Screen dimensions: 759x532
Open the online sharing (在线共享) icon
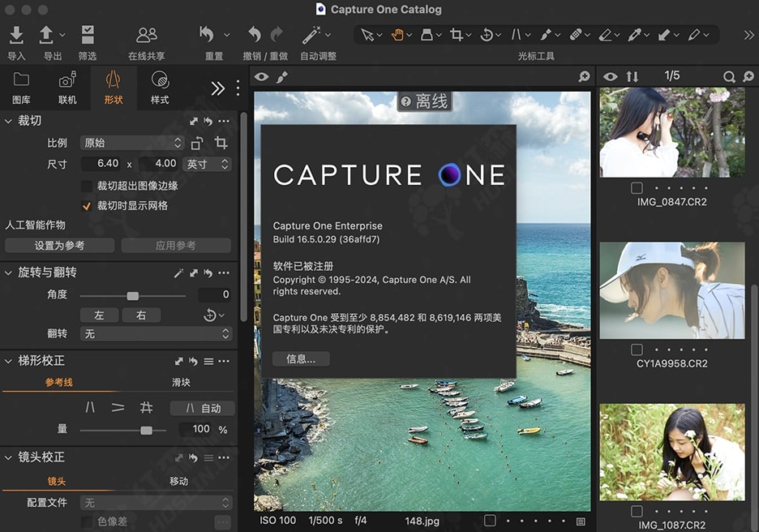[147, 35]
